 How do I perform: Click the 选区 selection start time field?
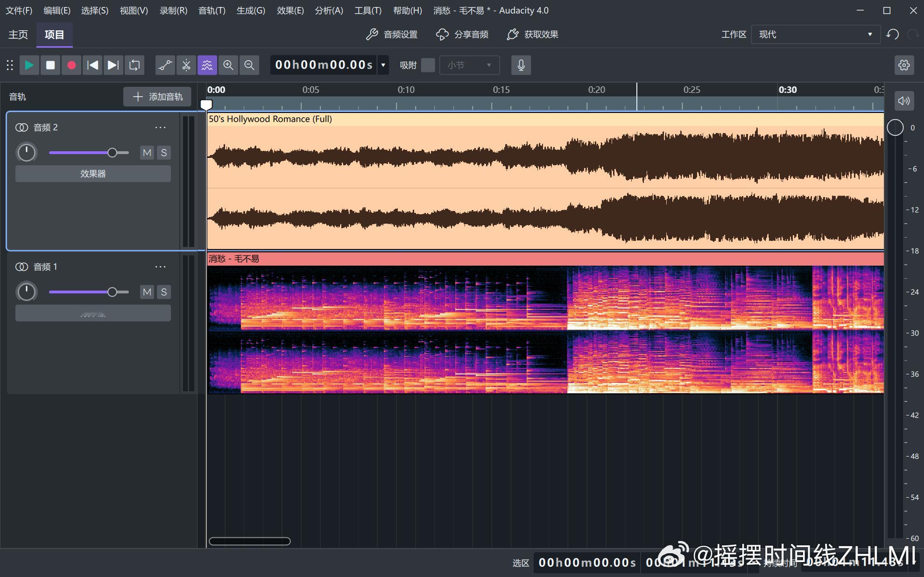coord(587,563)
